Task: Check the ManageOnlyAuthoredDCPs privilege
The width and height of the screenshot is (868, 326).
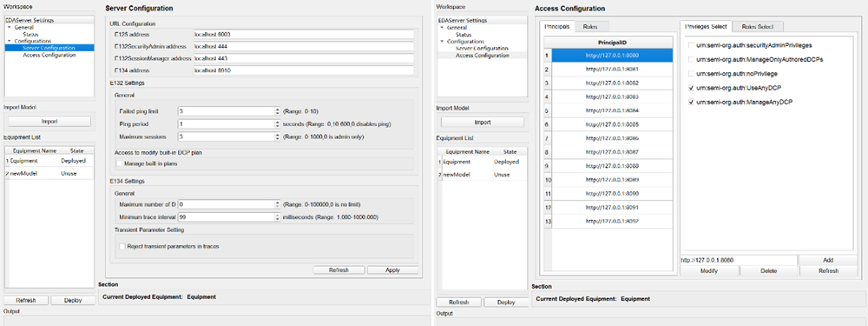Action: (x=690, y=59)
